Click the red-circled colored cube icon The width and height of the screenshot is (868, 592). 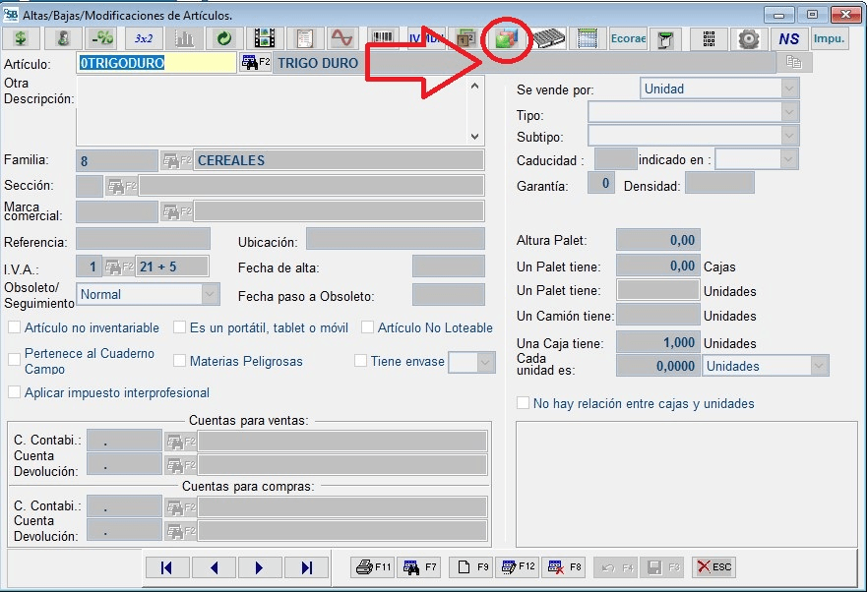click(506, 38)
